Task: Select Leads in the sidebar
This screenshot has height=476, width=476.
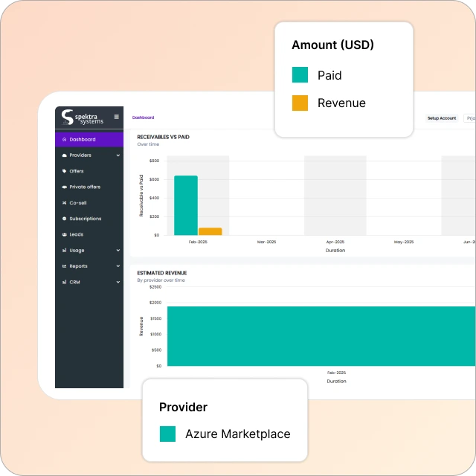Action: (x=77, y=234)
